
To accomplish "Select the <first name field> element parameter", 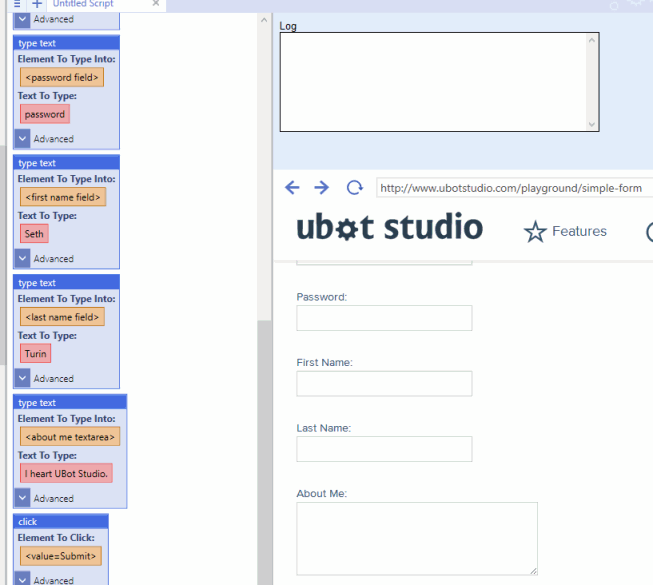I will coord(63,197).
